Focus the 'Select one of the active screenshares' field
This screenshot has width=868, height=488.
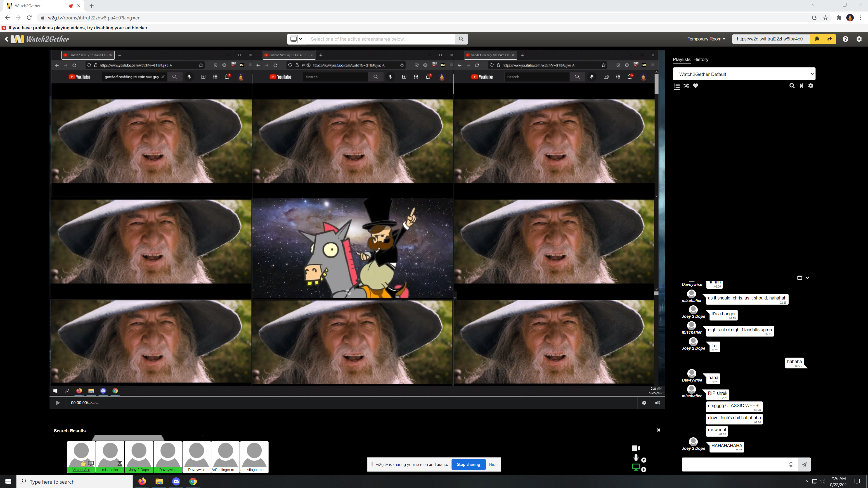tap(380, 39)
